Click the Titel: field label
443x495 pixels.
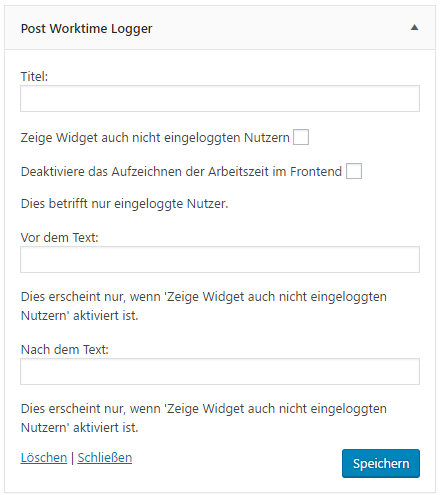click(34, 77)
